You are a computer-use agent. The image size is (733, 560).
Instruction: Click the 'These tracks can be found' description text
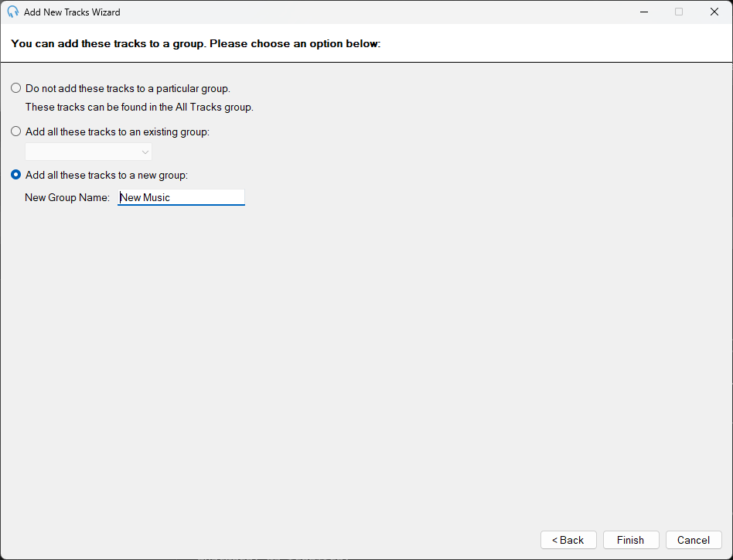pyautogui.click(x=139, y=107)
